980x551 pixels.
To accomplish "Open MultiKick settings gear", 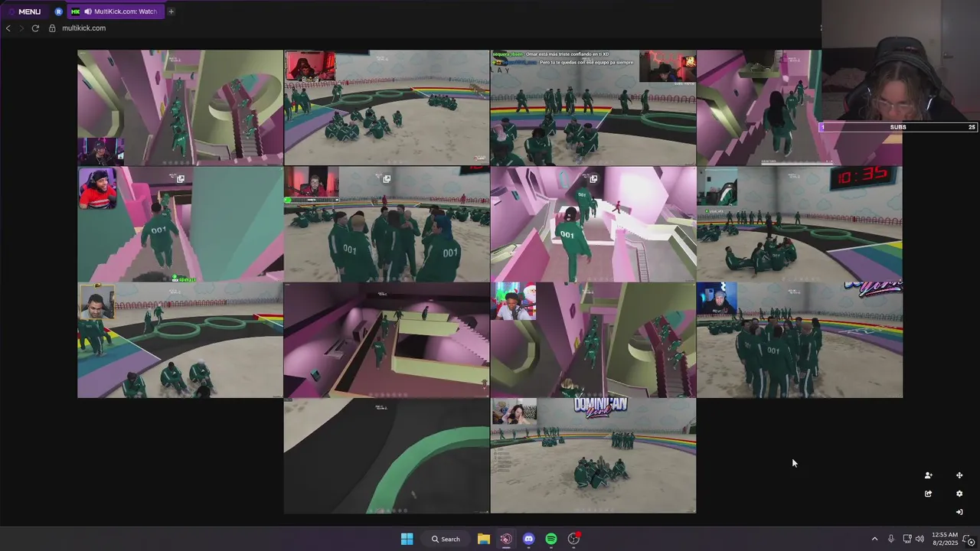I will click(x=959, y=494).
